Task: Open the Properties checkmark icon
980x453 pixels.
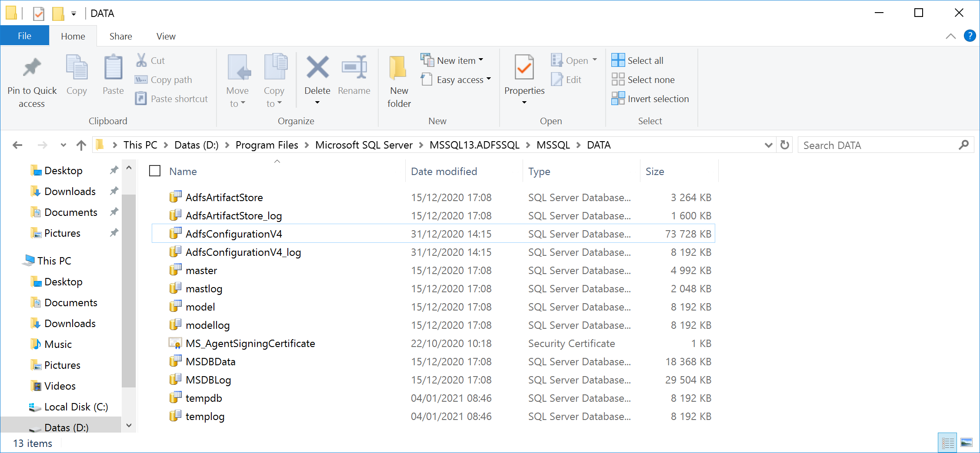Action: click(524, 67)
